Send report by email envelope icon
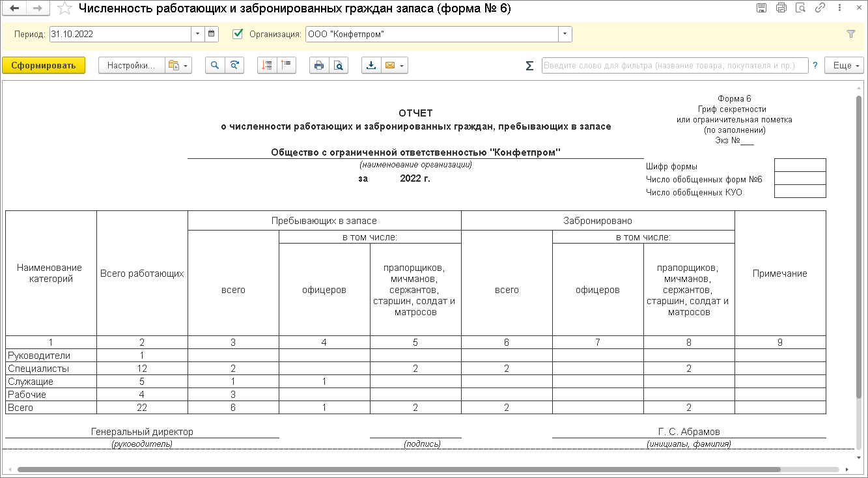The image size is (868, 478). click(390, 65)
